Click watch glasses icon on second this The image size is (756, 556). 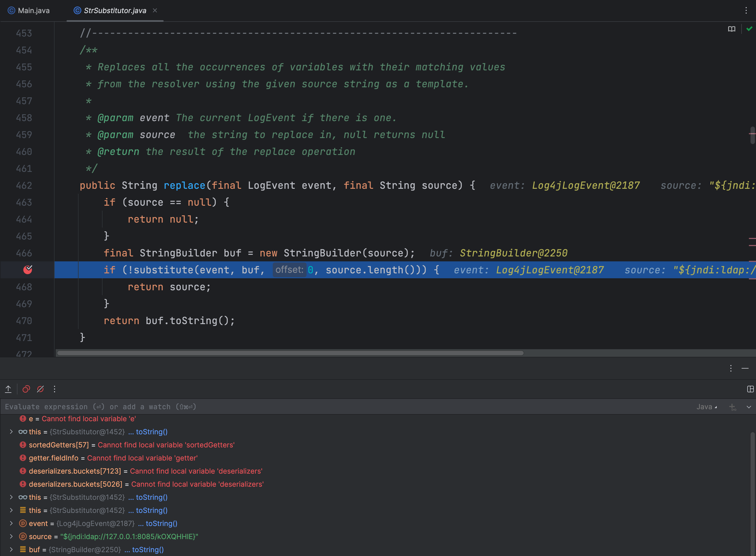tap(23, 497)
